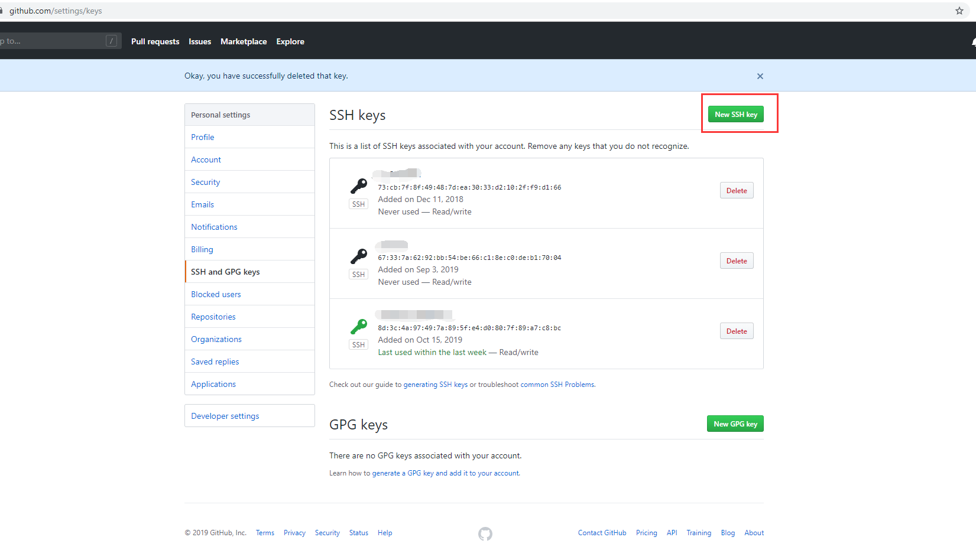Screen dimensions: 976x560
Task: Delete the key added on Oct 15, 2019
Action: pyautogui.click(x=737, y=331)
